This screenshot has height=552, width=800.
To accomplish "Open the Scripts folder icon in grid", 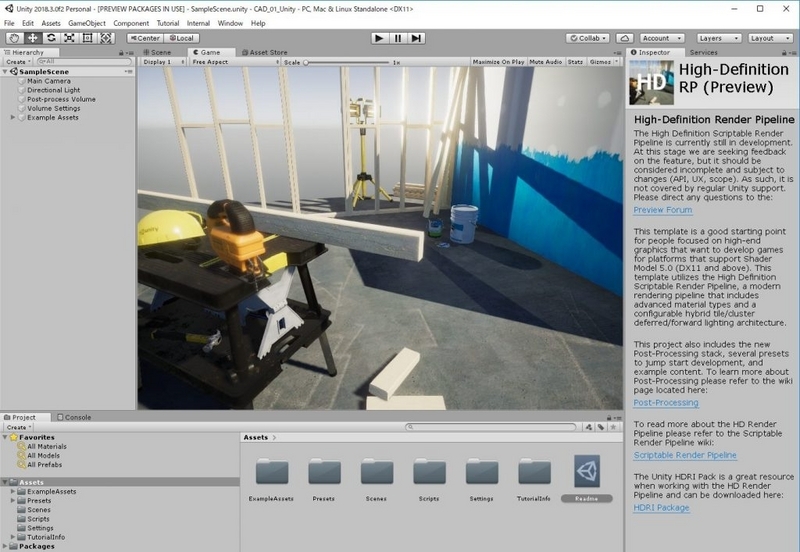I will pyautogui.click(x=430, y=471).
